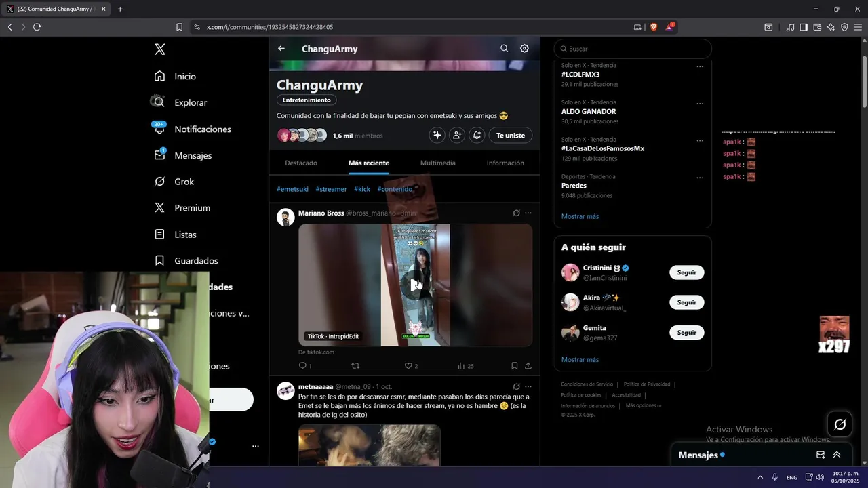Open ChanguArmy community settings gear
The height and width of the screenshot is (488, 868).
click(x=524, y=49)
